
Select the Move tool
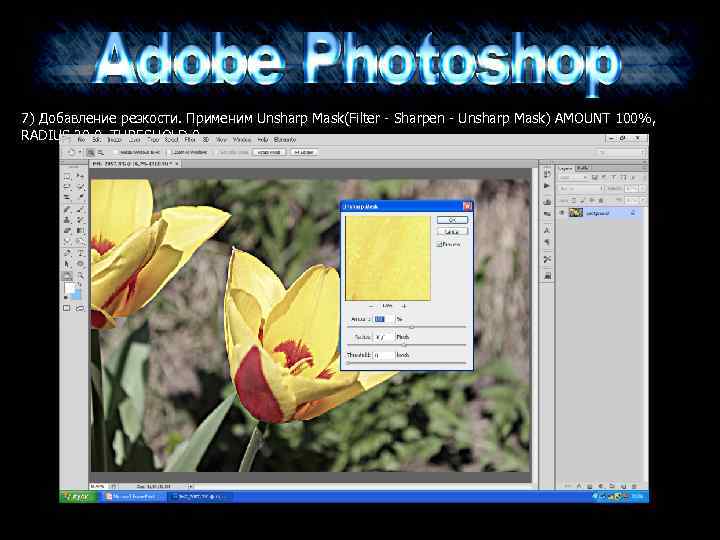click(x=80, y=176)
